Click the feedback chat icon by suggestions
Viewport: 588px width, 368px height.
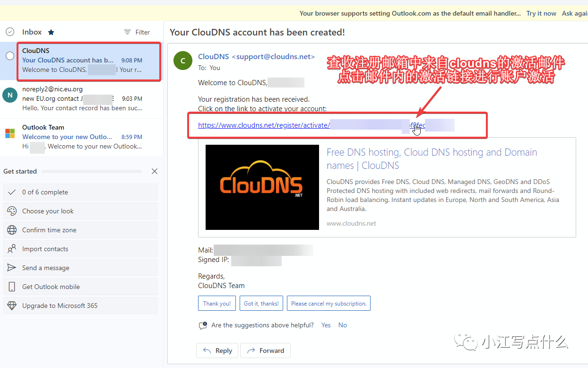coord(203,325)
